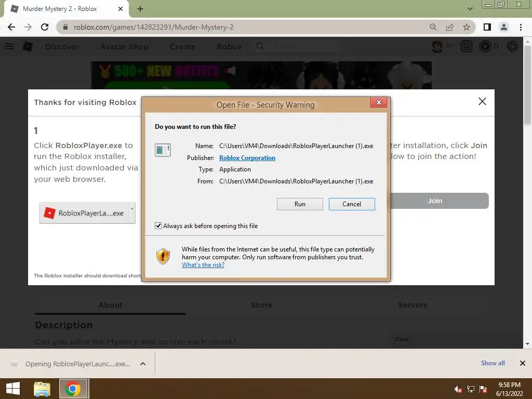Image resolution: width=532 pixels, height=399 pixels.
Task: Click the muted volume tray icon
Action: point(458,389)
